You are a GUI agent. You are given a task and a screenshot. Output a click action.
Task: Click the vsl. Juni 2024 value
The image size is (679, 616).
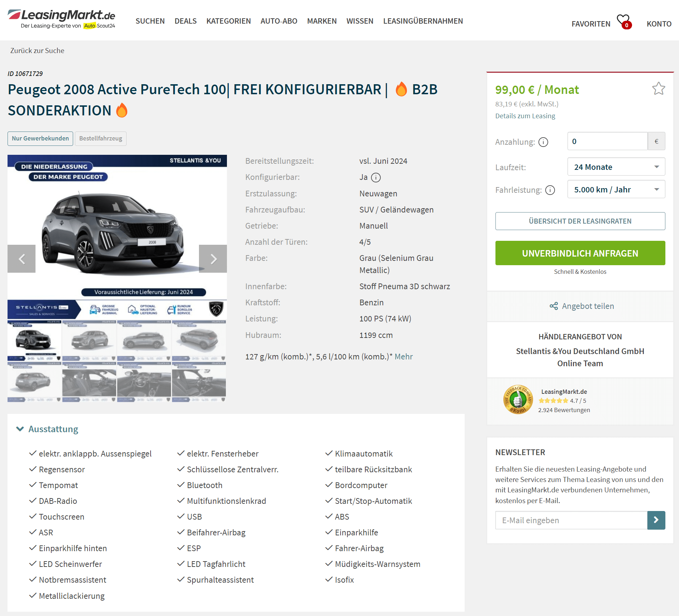tap(383, 161)
